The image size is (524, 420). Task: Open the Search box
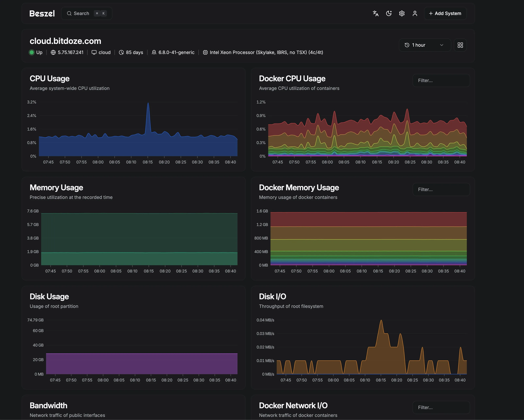[86, 13]
